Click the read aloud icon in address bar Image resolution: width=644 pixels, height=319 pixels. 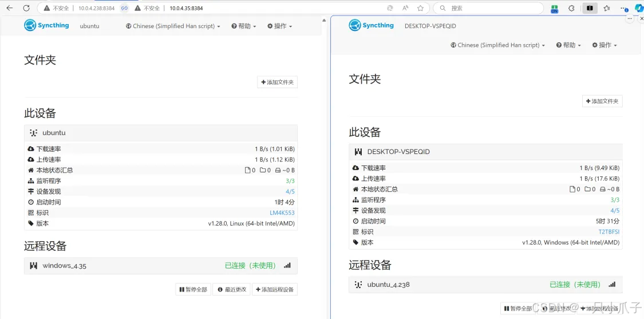(x=405, y=8)
